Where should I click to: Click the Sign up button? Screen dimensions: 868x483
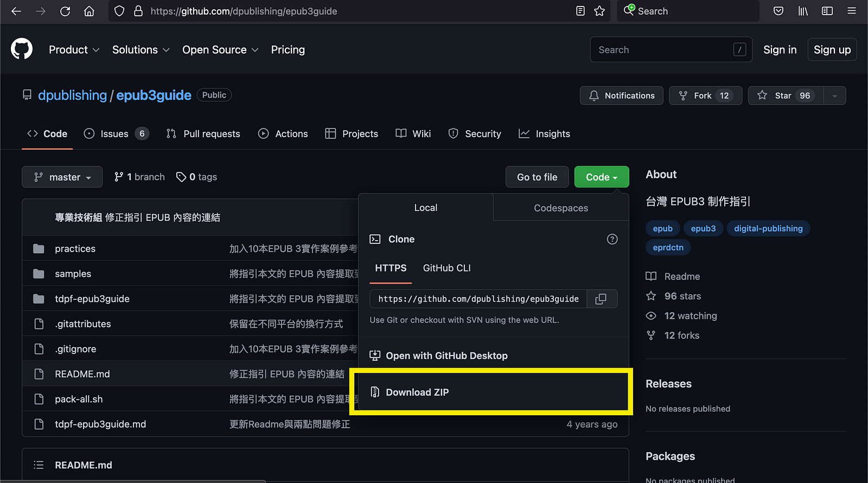tap(832, 49)
